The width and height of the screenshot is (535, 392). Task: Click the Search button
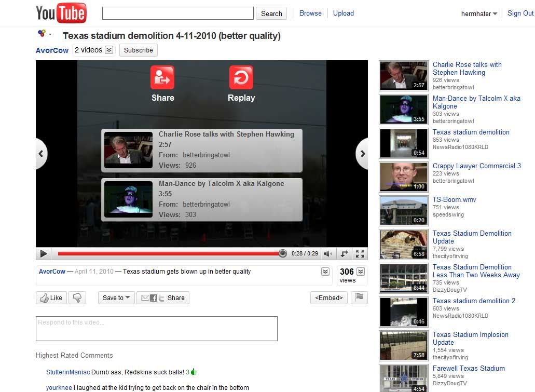point(271,13)
